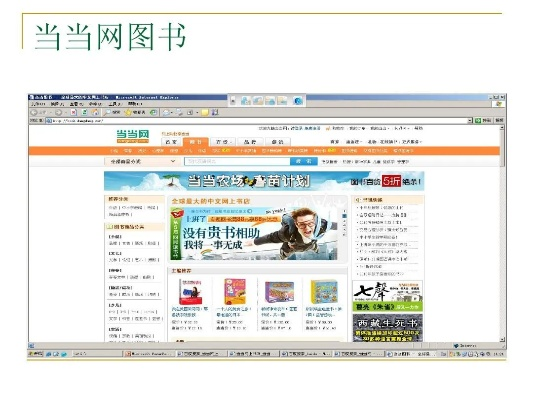Open Favorites via the yellow star icon

tap(128, 112)
